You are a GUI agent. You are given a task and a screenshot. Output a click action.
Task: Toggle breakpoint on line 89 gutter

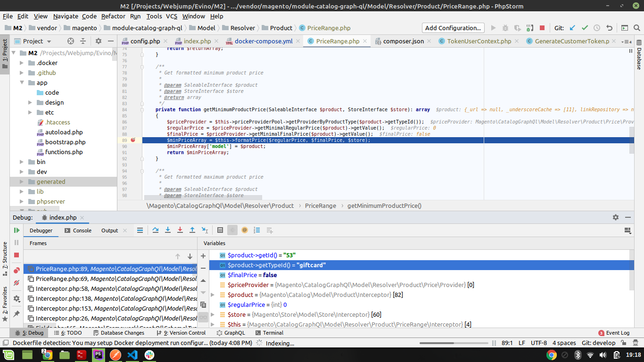coord(133,140)
